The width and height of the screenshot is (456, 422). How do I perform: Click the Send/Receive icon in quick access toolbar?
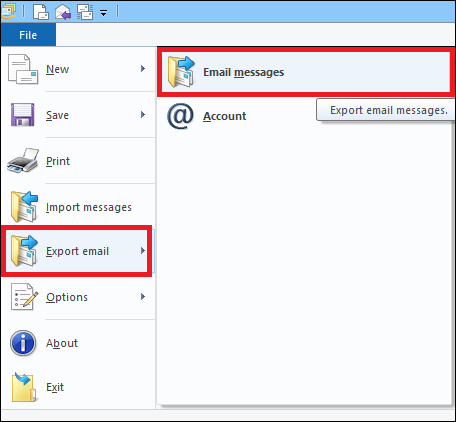85,12
